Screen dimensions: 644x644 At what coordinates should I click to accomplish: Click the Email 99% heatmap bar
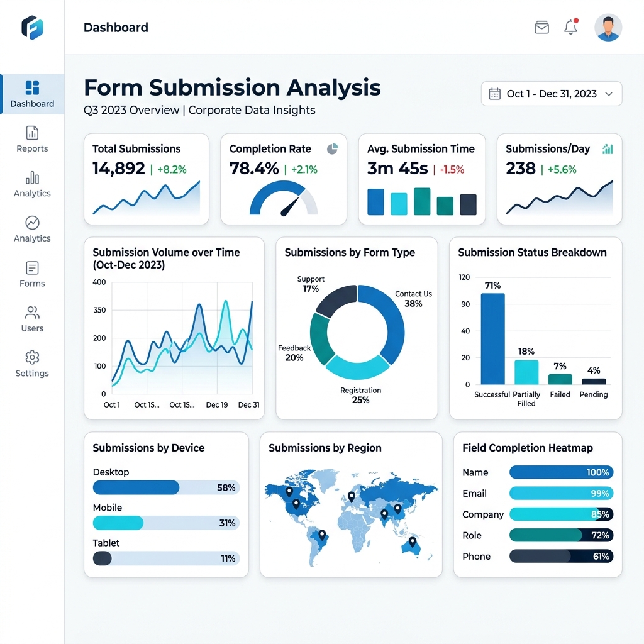[561, 493]
